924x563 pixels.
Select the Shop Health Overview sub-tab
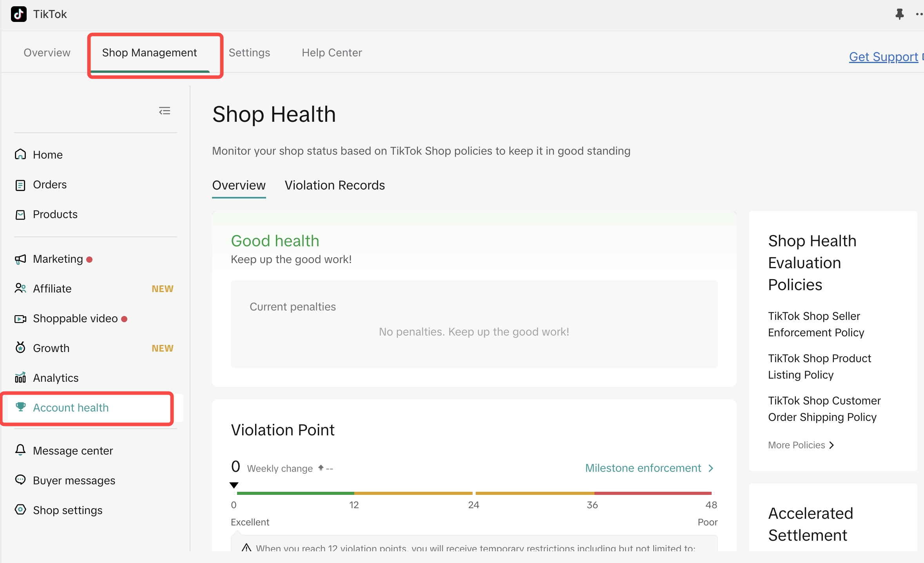(x=239, y=185)
